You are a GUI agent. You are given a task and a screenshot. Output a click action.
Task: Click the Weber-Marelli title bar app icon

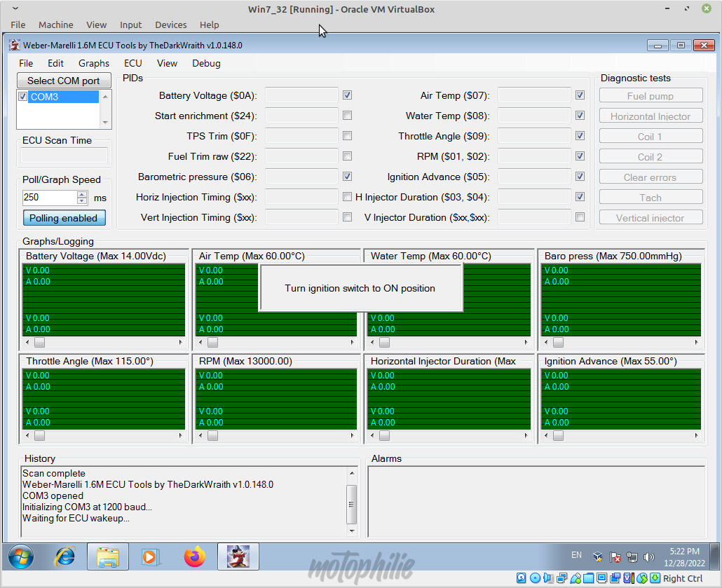[15, 45]
